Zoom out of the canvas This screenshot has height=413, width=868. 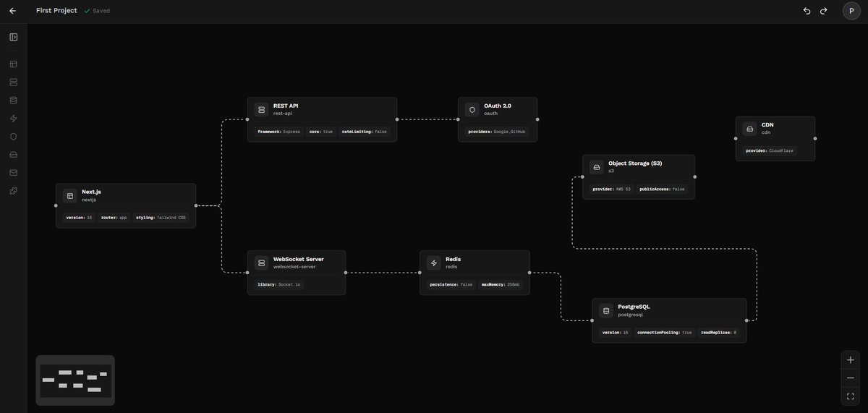point(850,378)
